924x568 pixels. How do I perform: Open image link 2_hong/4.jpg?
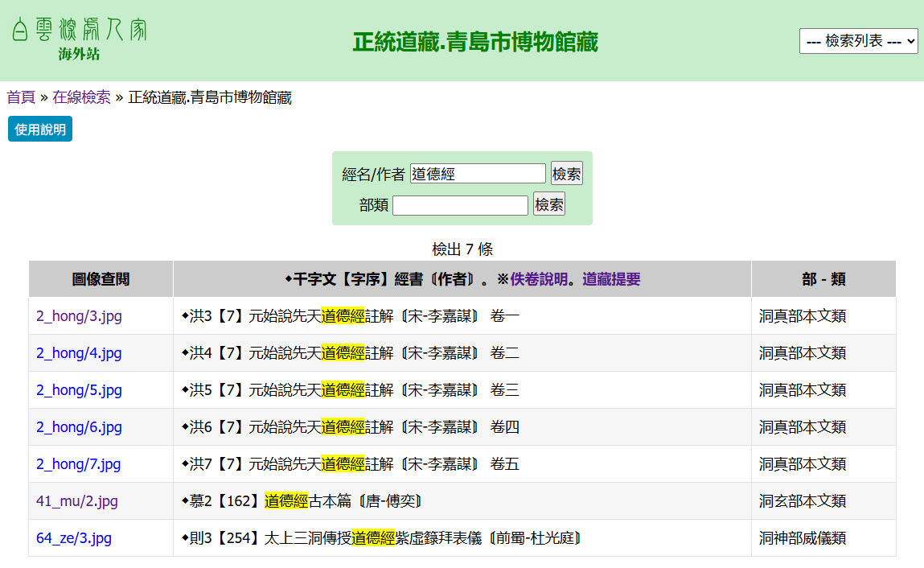coord(79,353)
